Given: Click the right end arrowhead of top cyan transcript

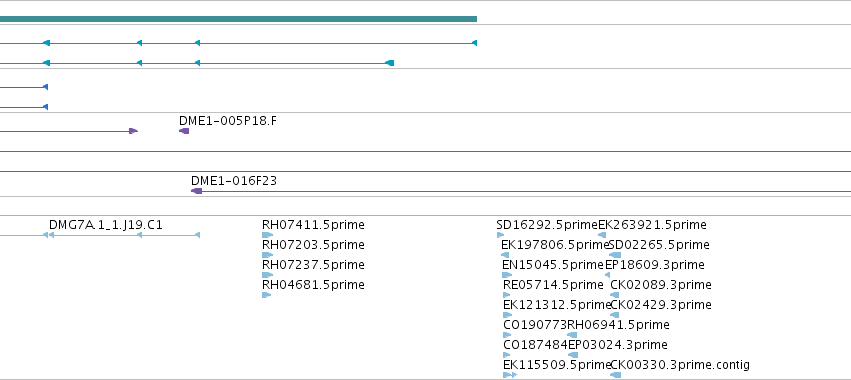Looking at the screenshot, I should (x=474, y=43).
